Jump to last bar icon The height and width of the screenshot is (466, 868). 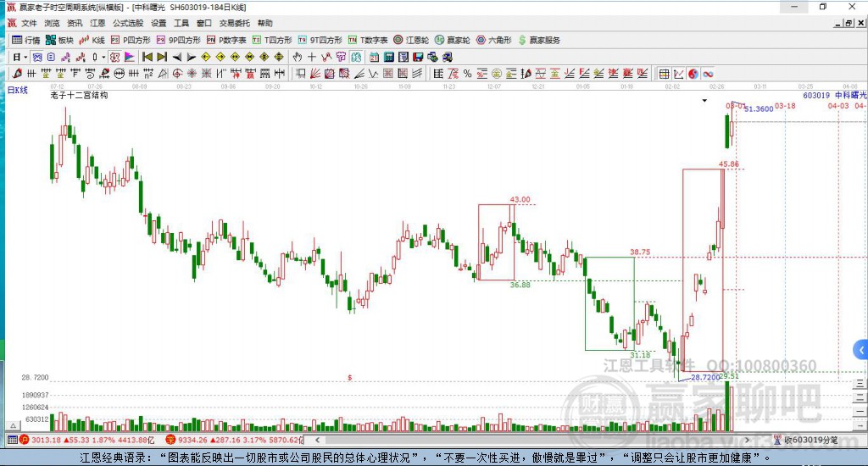tap(162, 57)
